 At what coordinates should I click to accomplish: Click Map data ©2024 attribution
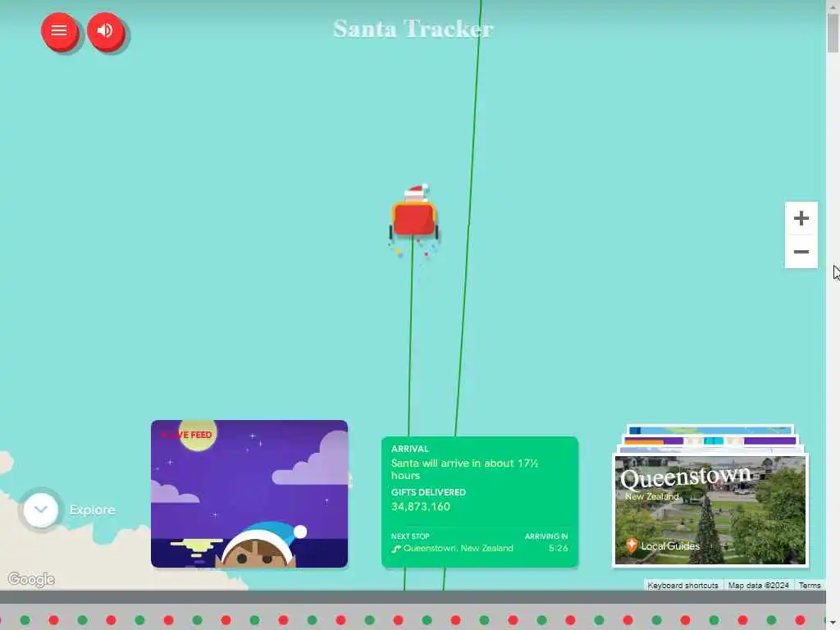click(758, 585)
